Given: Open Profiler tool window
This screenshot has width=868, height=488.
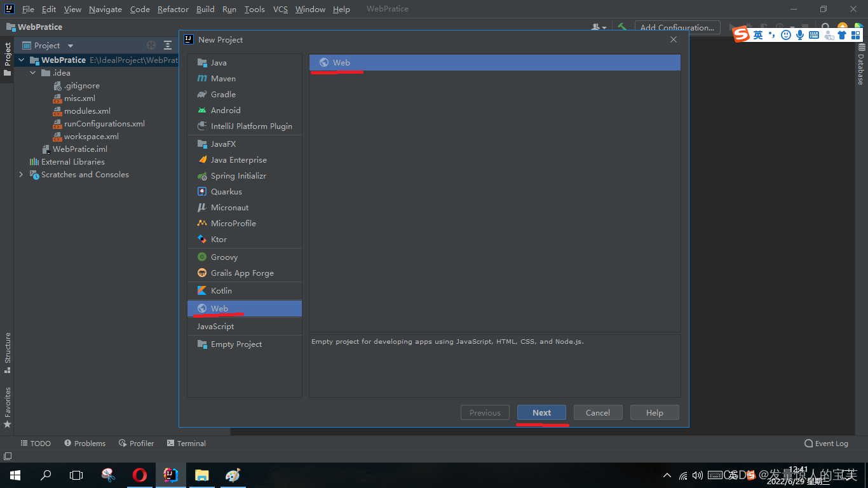Looking at the screenshot, I should click(x=136, y=444).
